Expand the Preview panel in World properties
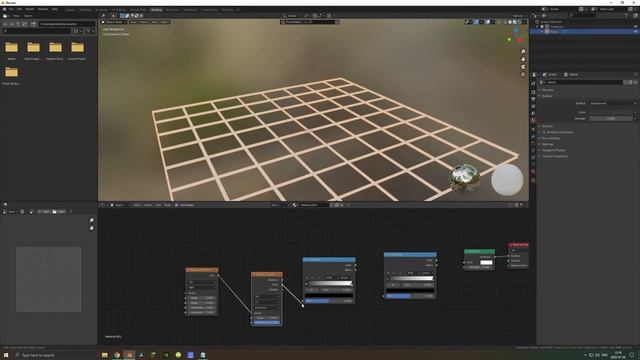This screenshot has height=360, width=640. 547,90
